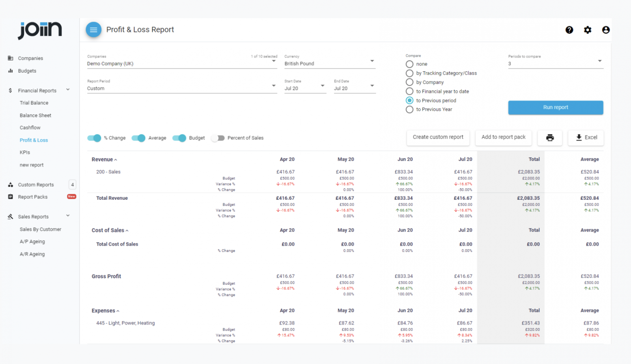Screen dimensions: 631x364
Task: Disable the Budget toggle
Action: 179,138
